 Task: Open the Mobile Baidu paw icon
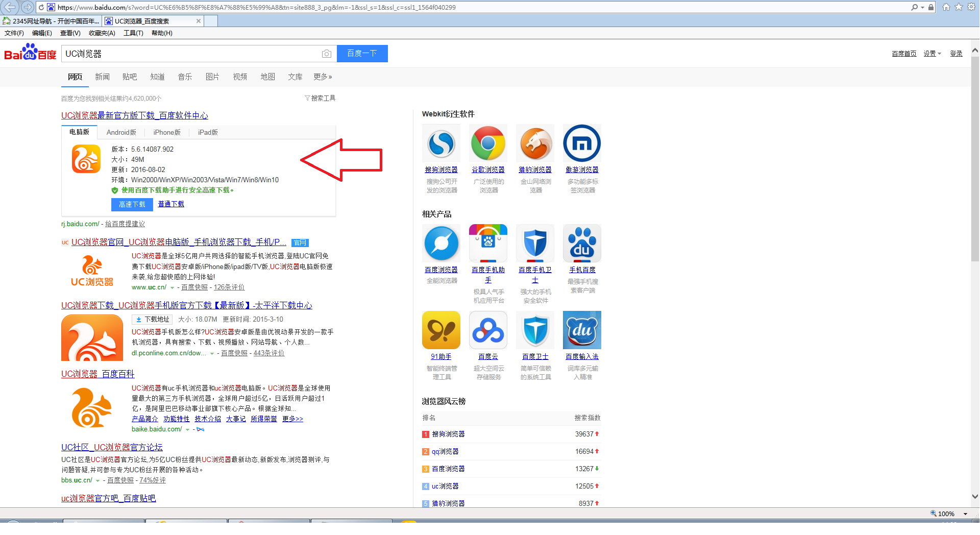coord(582,244)
